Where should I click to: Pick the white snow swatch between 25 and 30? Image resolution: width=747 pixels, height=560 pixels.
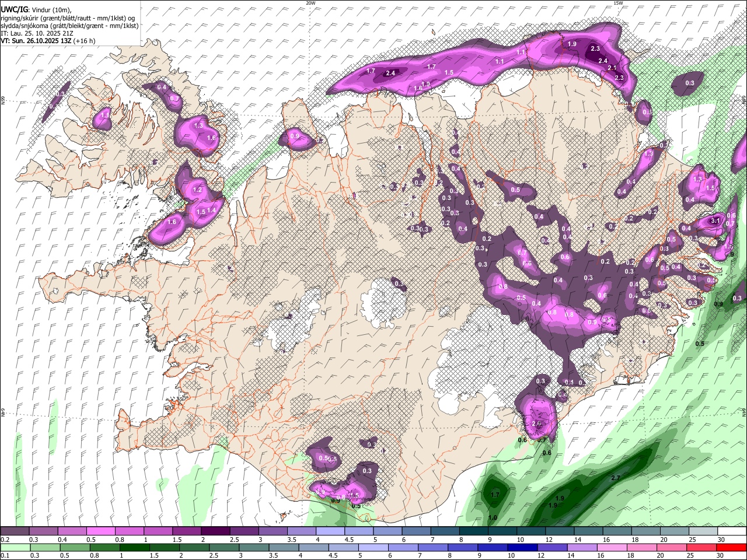(703, 531)
